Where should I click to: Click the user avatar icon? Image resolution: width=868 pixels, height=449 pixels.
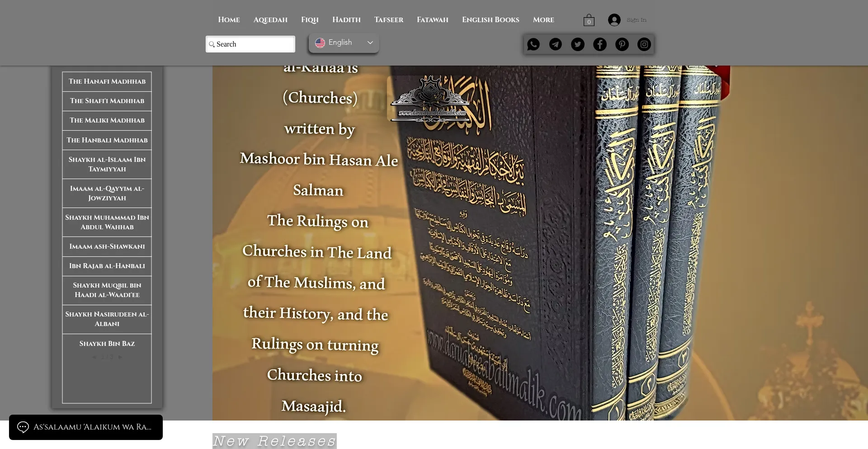[x=614, y=20]
